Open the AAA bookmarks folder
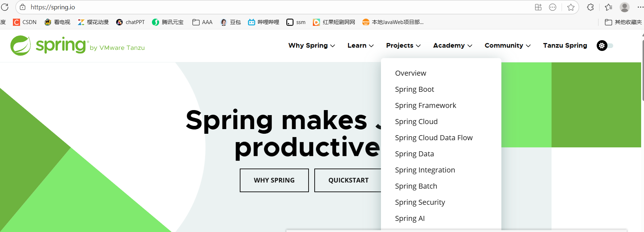 202,22
